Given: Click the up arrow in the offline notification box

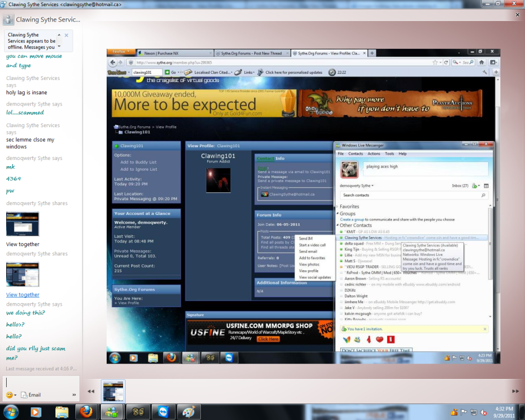Looking at the screenshot, I should point(59,35).
